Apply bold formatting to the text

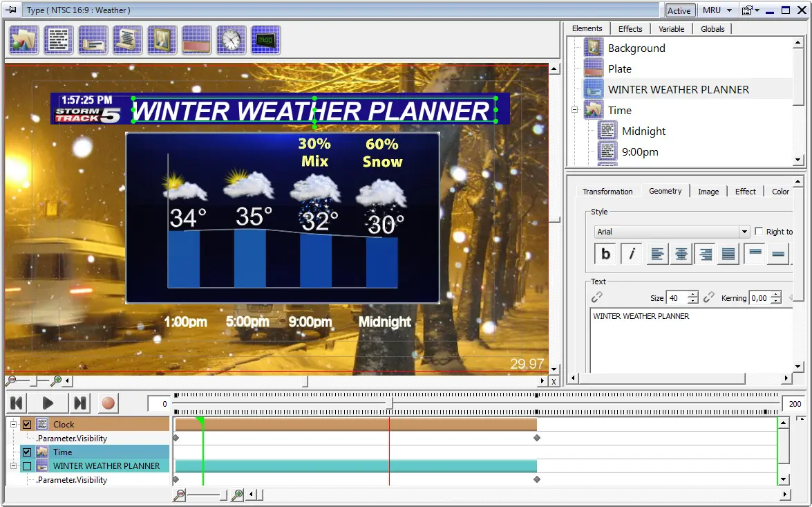click(605, 254)
